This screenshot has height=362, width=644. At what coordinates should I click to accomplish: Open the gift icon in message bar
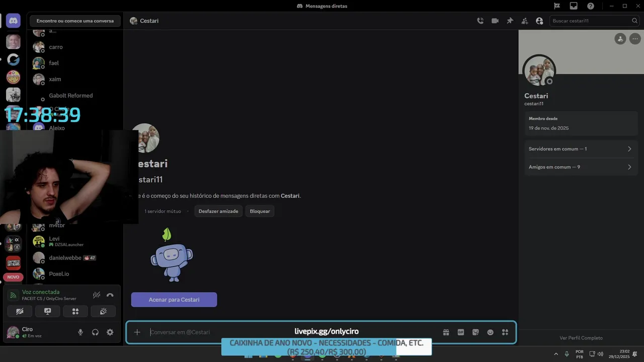(x=446, y=332)
